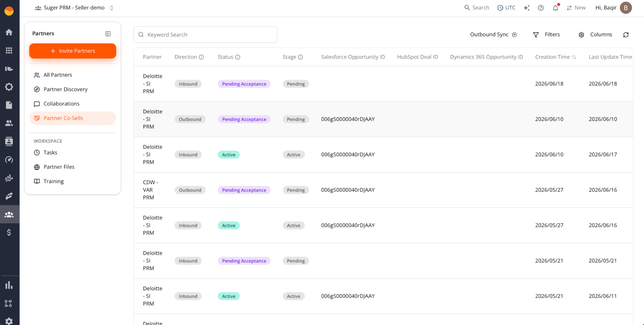Open the contact card icon in sidebar

tap(9, 141)
